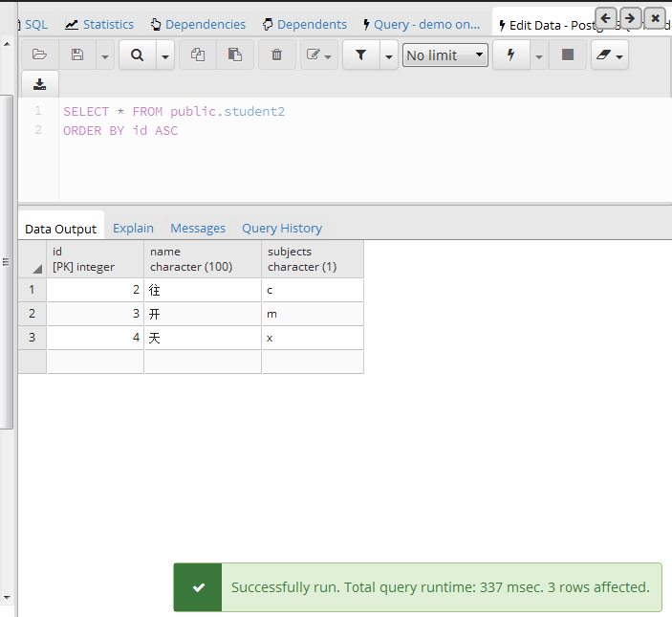
Task: Click the green checkmark notification icon
Action: pyautogui.click(x=199, y=587)
